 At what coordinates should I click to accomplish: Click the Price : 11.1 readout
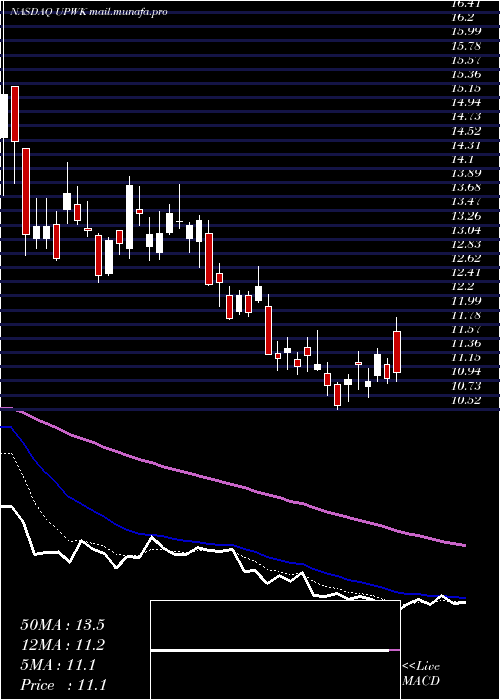point(64,685)
